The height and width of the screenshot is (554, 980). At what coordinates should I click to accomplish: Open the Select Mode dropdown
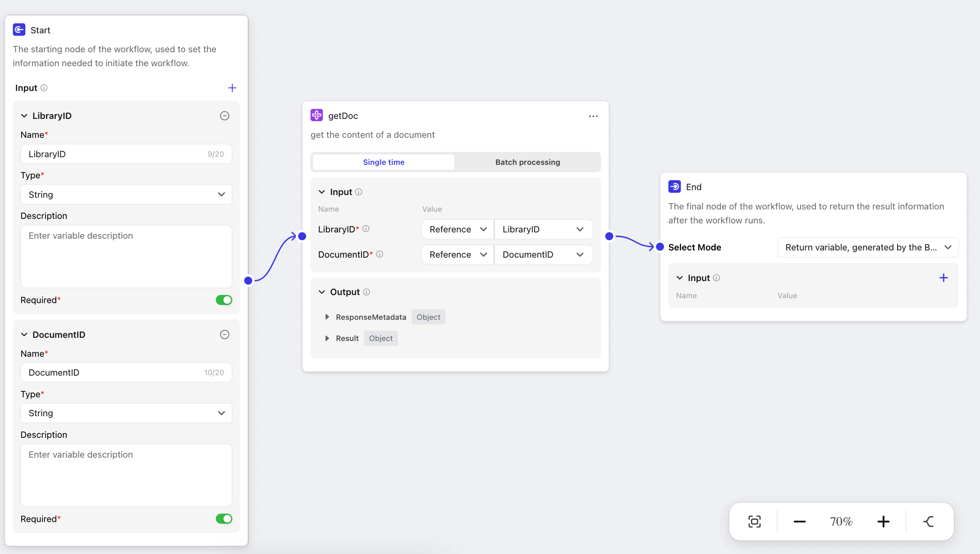pos(868,247)
